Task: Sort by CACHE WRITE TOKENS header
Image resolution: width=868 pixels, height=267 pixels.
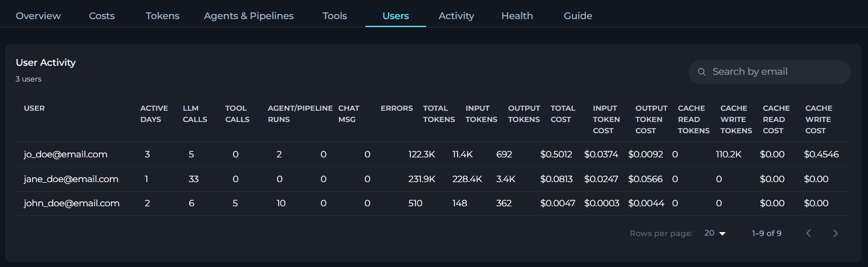Action: click(x=736, y=119)
